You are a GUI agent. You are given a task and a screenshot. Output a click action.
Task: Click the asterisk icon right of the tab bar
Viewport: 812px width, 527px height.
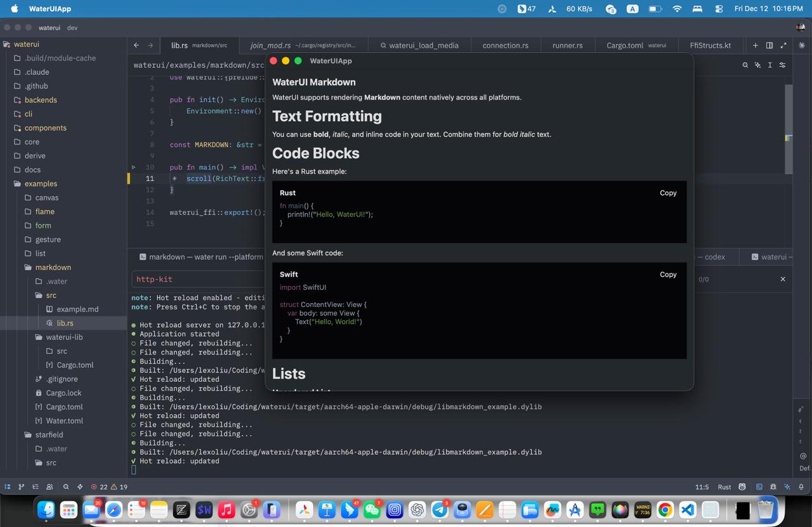click(802, 45)
